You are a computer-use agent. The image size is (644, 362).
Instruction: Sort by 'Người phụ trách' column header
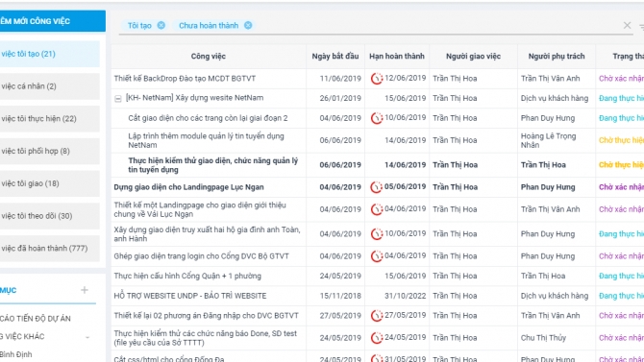(557, 57)
